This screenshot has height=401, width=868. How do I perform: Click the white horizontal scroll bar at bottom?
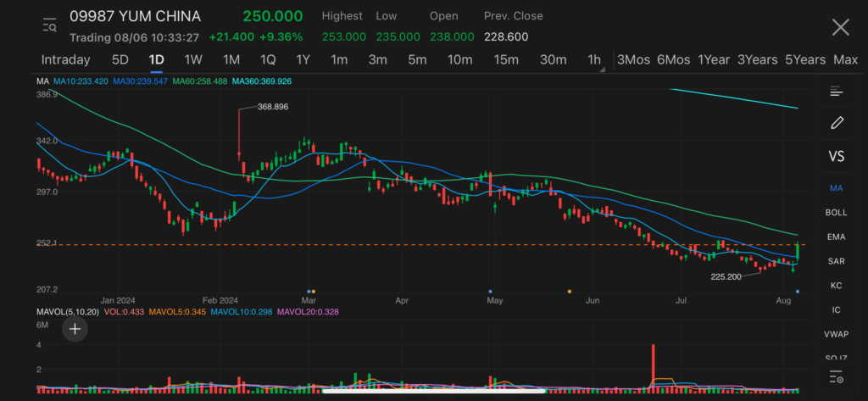[x=433, y=391]
